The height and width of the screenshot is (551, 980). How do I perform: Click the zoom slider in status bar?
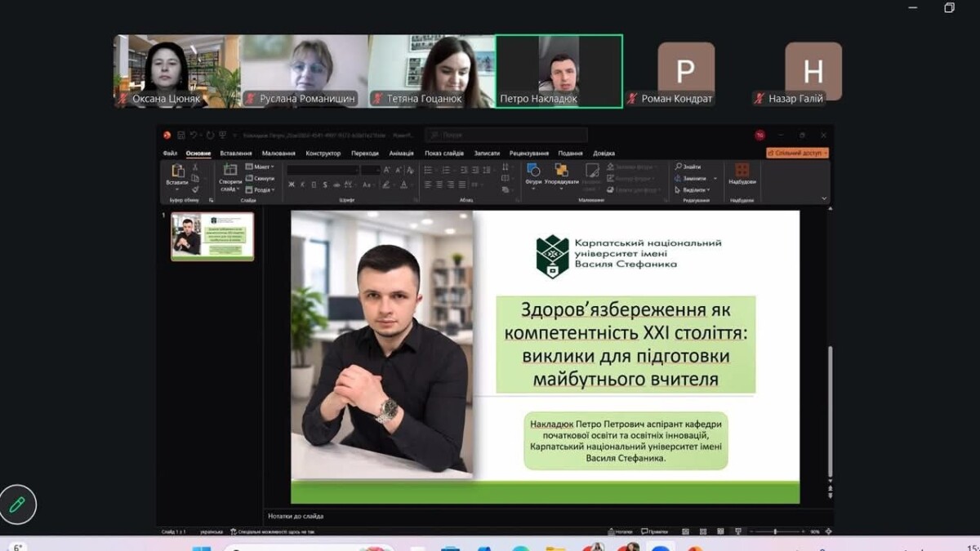coord(774,531)
